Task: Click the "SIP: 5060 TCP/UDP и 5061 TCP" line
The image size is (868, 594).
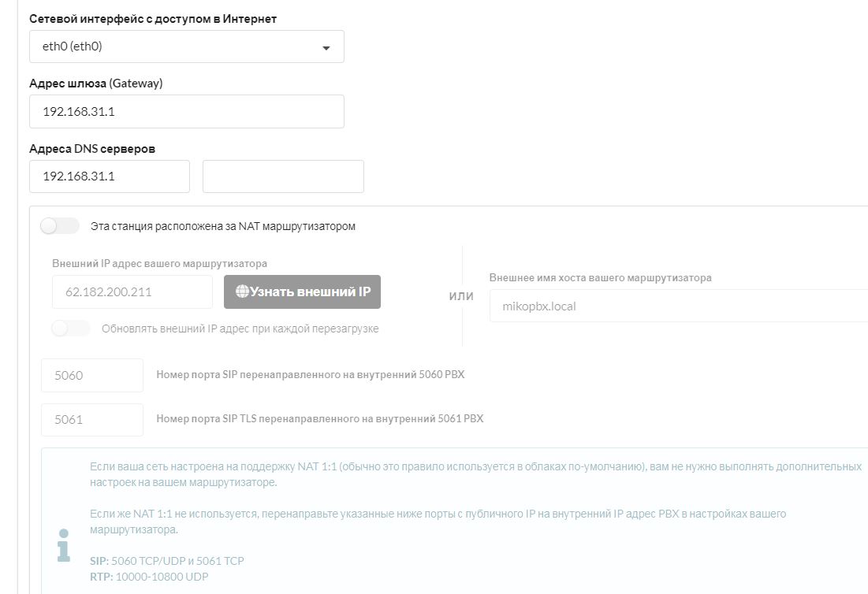Action: (x=167, y=561)
